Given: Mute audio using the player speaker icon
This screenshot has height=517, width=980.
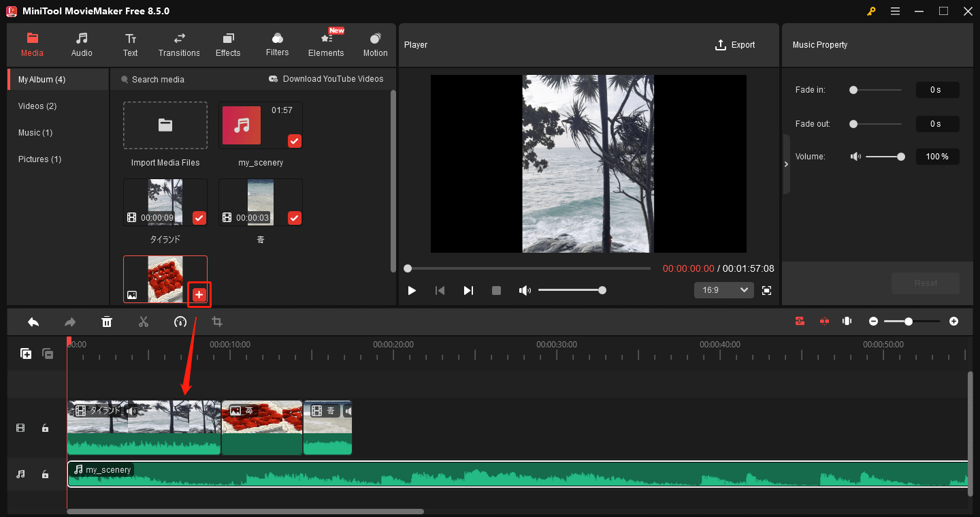Looking at the screenshot, I should point(525,290).
